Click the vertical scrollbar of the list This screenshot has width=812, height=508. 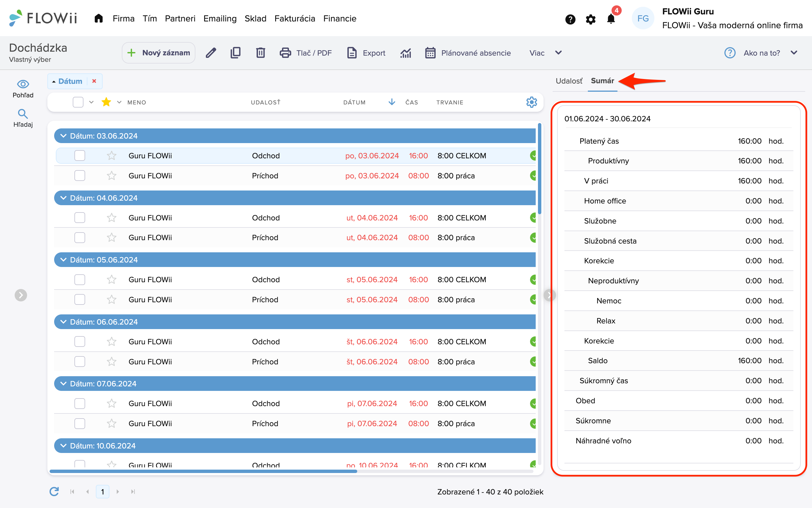point(540,169)
